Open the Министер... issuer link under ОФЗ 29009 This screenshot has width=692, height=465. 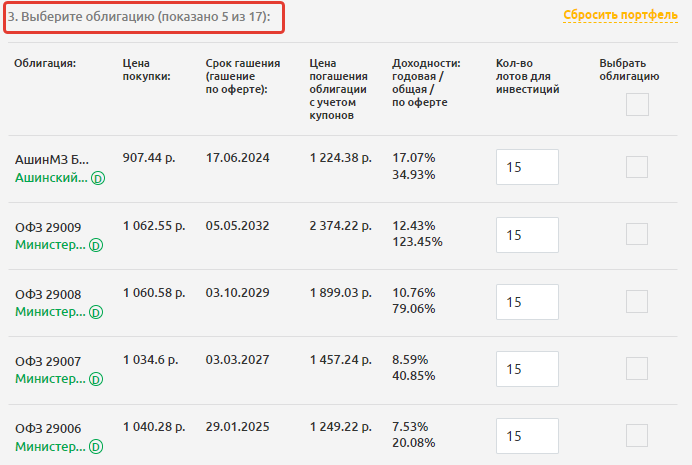click(x=50, y=245)
